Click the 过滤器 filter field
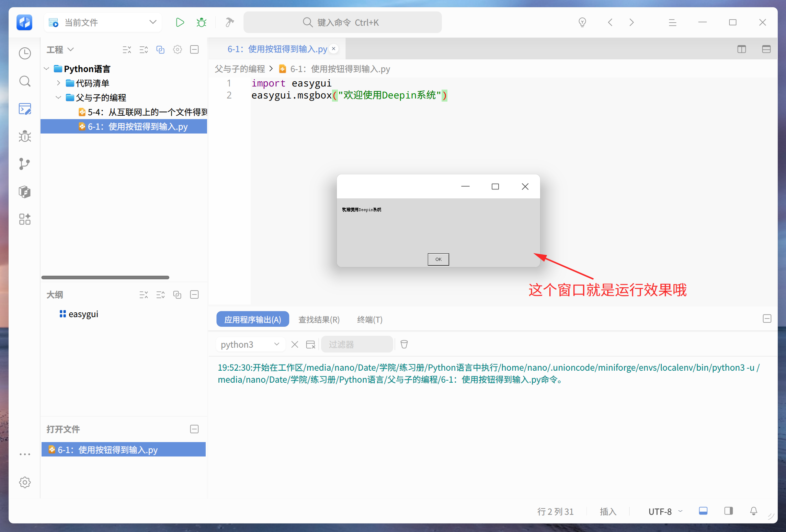This screenshot has height=532, width=786. (x=357, y=344)
